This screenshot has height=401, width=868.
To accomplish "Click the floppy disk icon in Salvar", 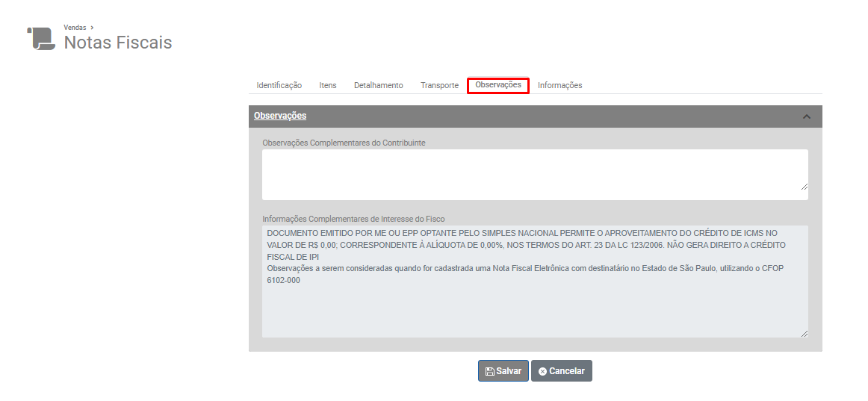I will pos(489,371).
